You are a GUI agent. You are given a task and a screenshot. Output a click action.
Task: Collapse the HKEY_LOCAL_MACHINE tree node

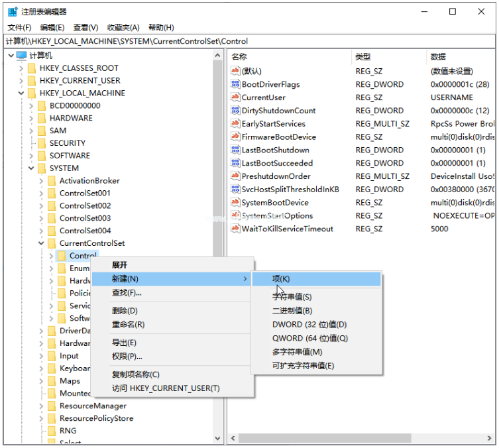[x=21, y=93]
